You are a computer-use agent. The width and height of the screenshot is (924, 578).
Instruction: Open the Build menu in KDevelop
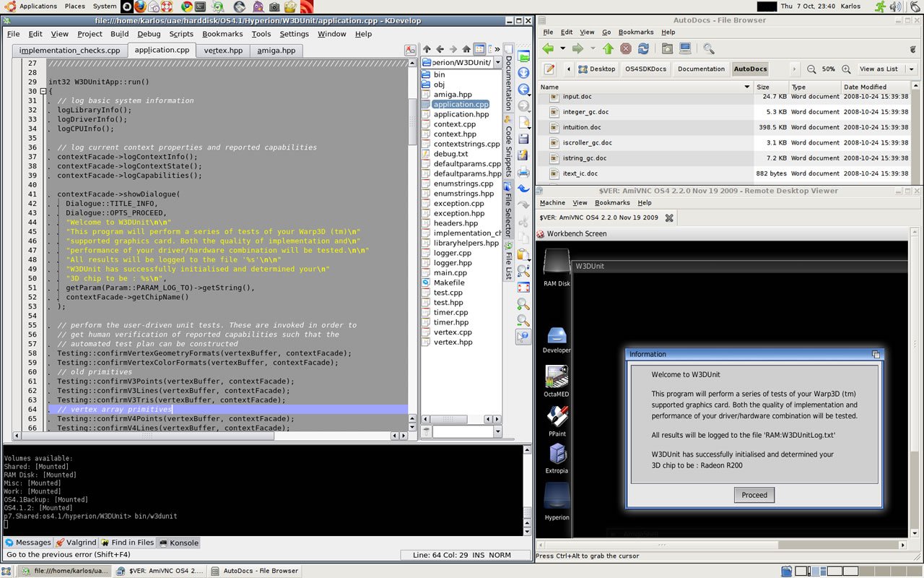[x=120, y=34]
